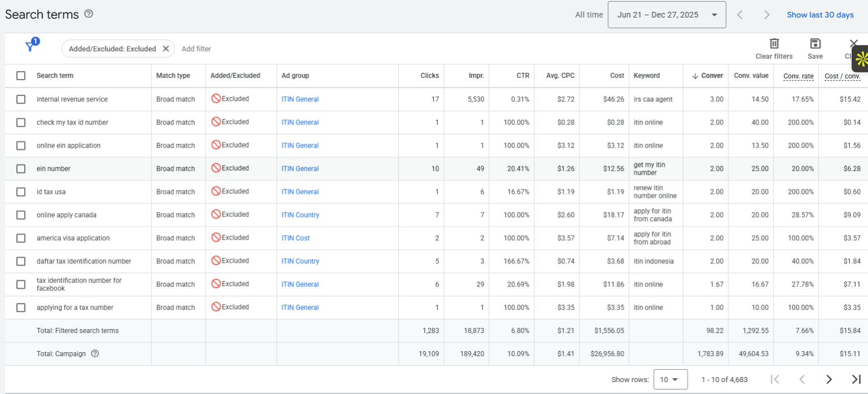Click Show last 30 days link
This screenshot has height=394, width=868.
tap(820, 15)
